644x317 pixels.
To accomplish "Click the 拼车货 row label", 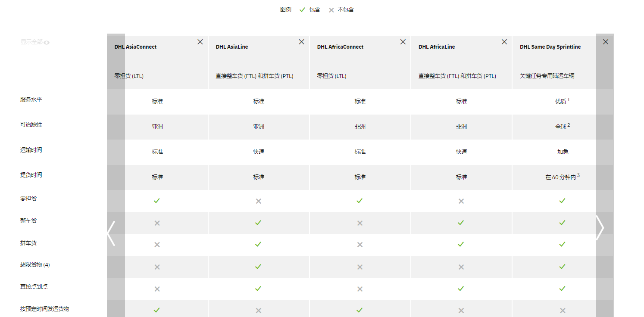I will coord(28,243).
